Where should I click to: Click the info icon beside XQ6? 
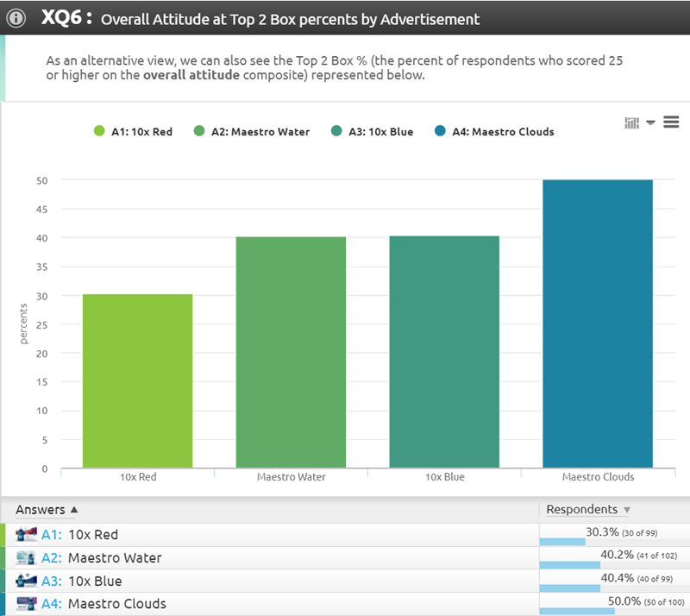tap(16, 18)
